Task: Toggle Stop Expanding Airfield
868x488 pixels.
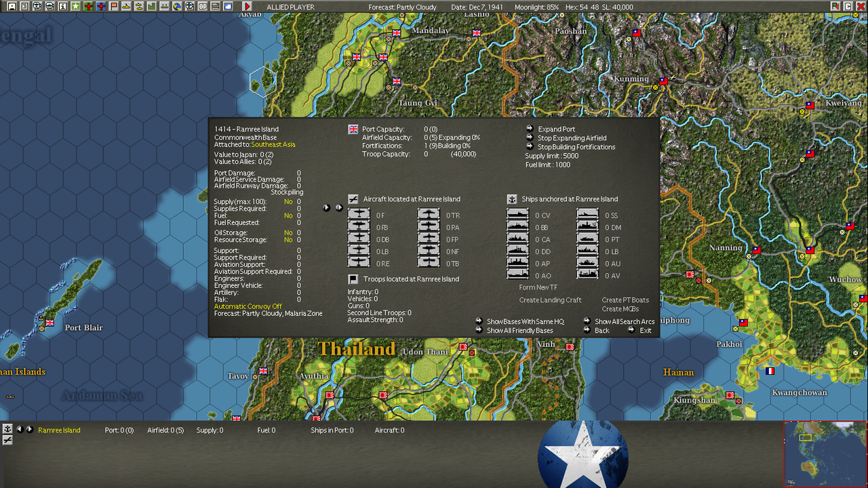Action: pos(572,138)
